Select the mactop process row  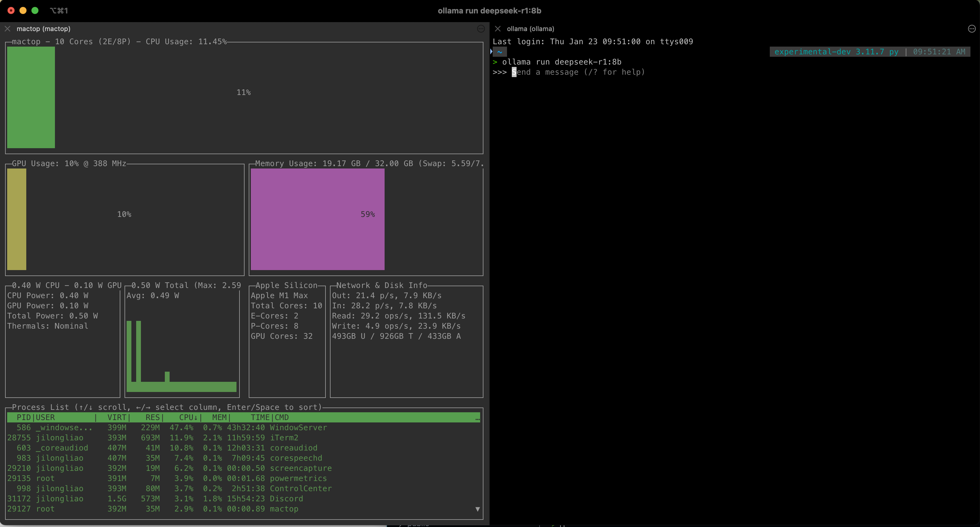(243, 509)
